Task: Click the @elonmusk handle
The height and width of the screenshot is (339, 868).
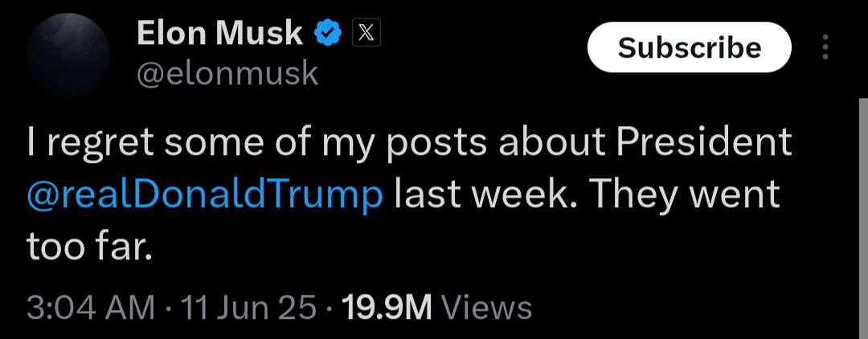Action: click(x=227, y=74)
